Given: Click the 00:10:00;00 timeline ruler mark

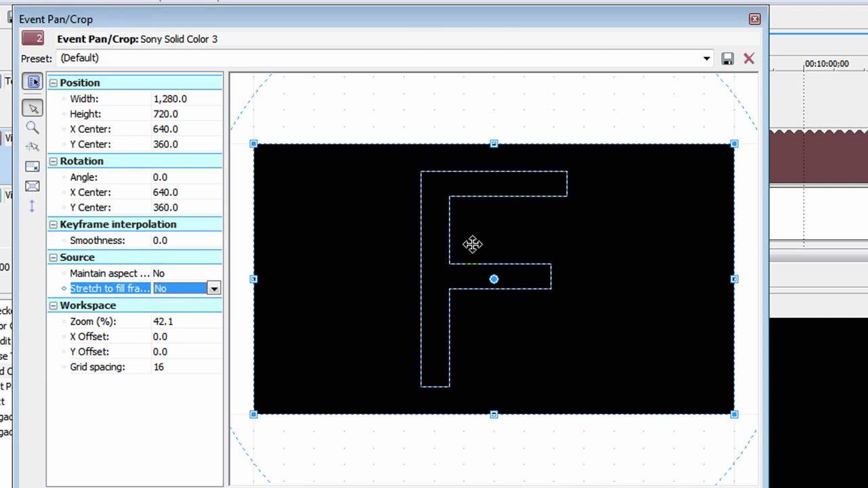Looking at the screenshot, I should click(x=827, y=64).
